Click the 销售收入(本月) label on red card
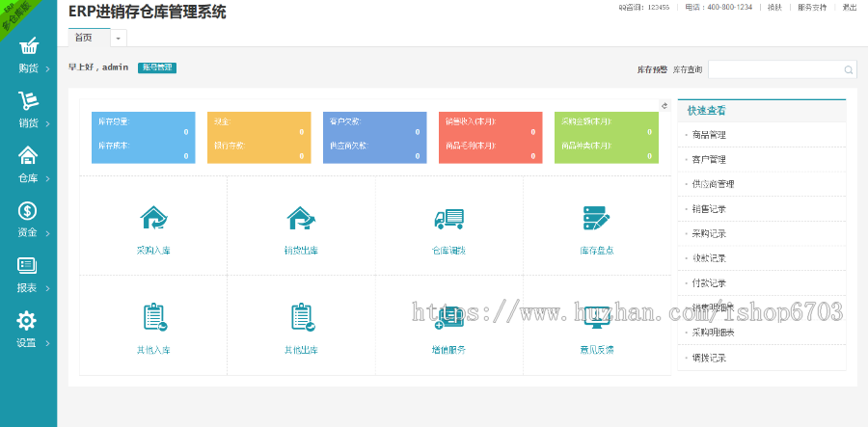The image size is (868, 427). pyautogui.click(x=471, y=120)
